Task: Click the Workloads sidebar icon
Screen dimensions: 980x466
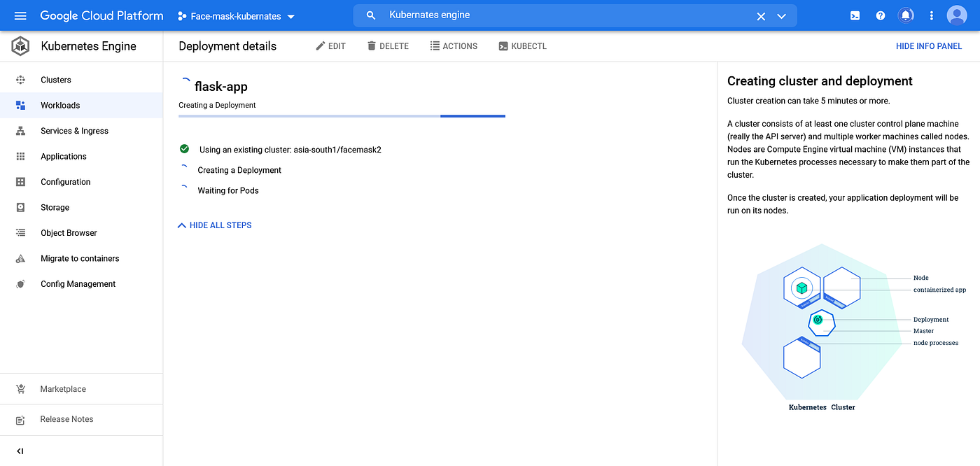Action: click(20, 105)
